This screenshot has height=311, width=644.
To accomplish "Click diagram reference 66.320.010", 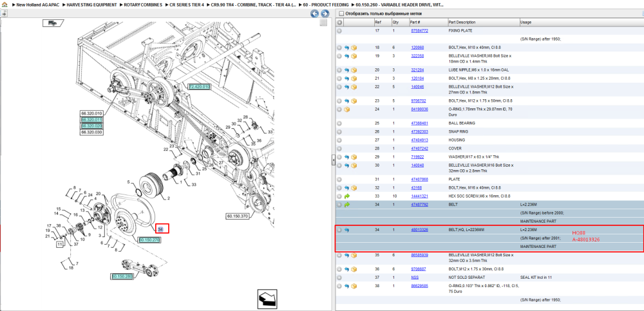I will pos(91,113).
